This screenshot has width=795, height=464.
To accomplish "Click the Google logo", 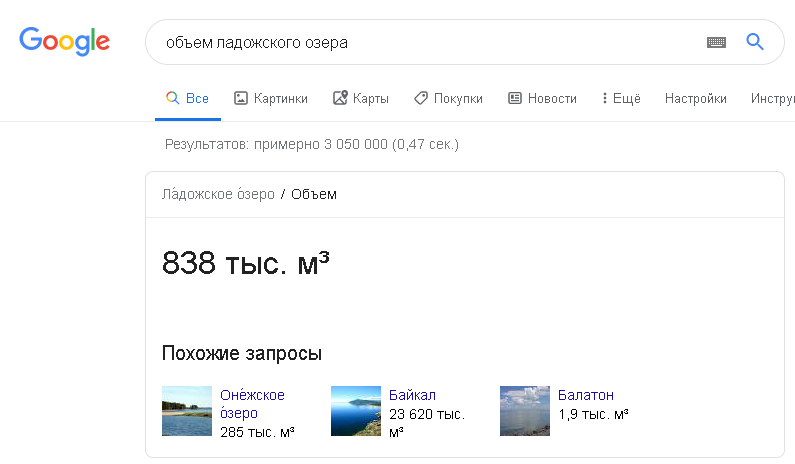I will point(64,41).
